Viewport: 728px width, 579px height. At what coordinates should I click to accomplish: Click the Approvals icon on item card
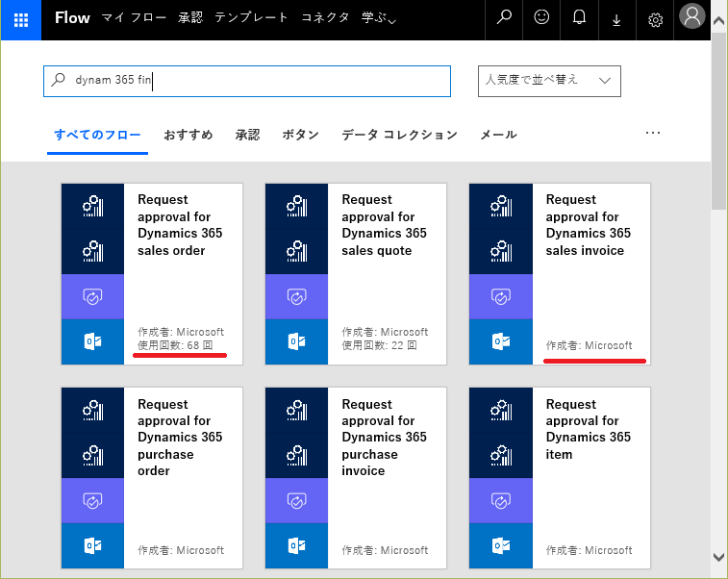pos(501,501)
